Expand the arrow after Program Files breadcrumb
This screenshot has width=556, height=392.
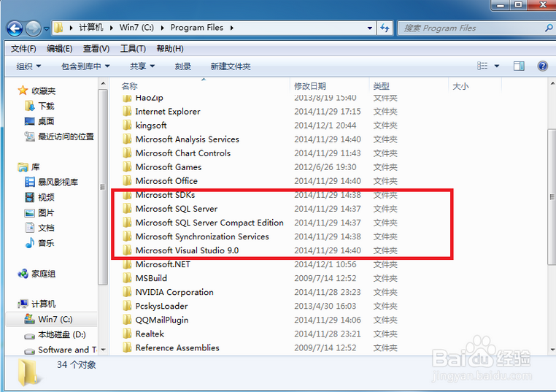[x=232, y=28]
